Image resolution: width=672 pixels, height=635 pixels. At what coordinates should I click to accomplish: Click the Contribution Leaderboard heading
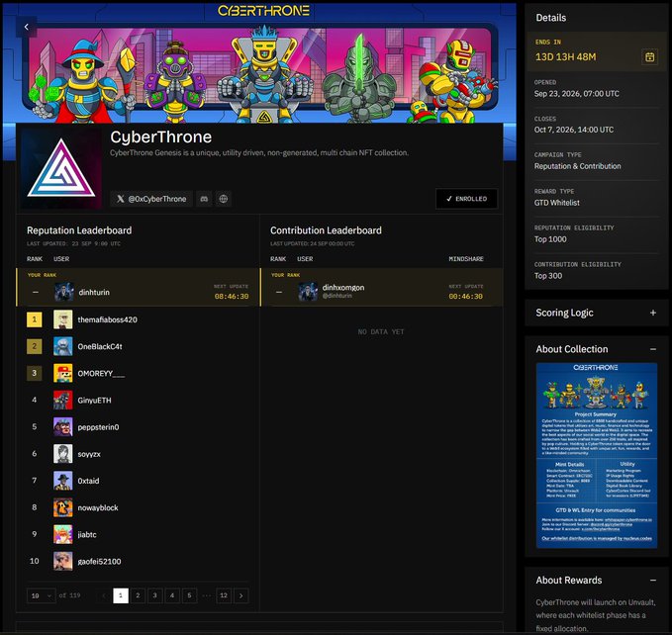(326, 230)
